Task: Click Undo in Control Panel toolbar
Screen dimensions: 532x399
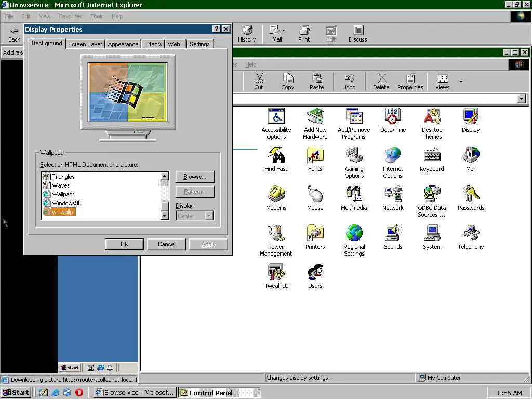Action: (349, 82)
